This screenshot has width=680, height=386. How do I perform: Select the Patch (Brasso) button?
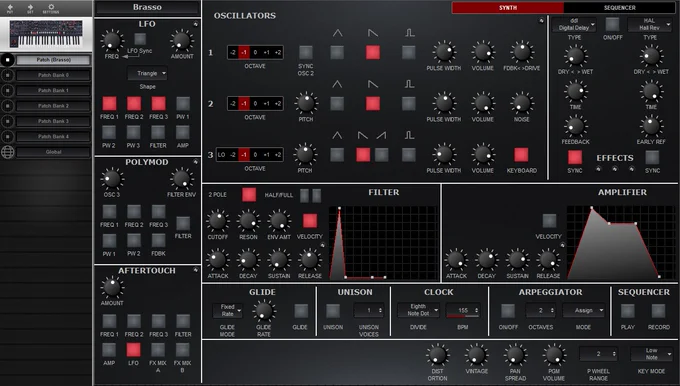click(x=53, y=60)
